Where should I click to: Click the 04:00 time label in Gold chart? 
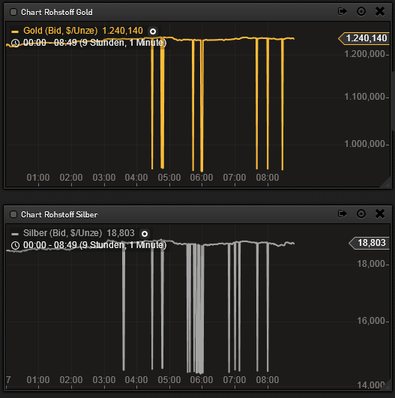click(x=136, y=178)
